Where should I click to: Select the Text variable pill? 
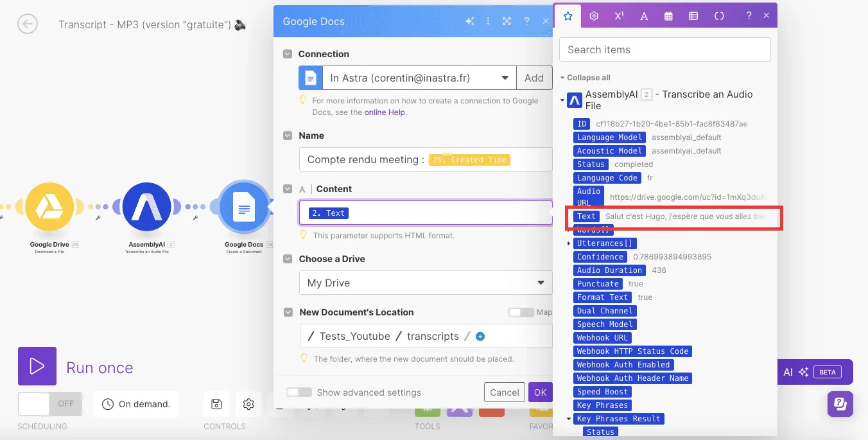point(586,216)
